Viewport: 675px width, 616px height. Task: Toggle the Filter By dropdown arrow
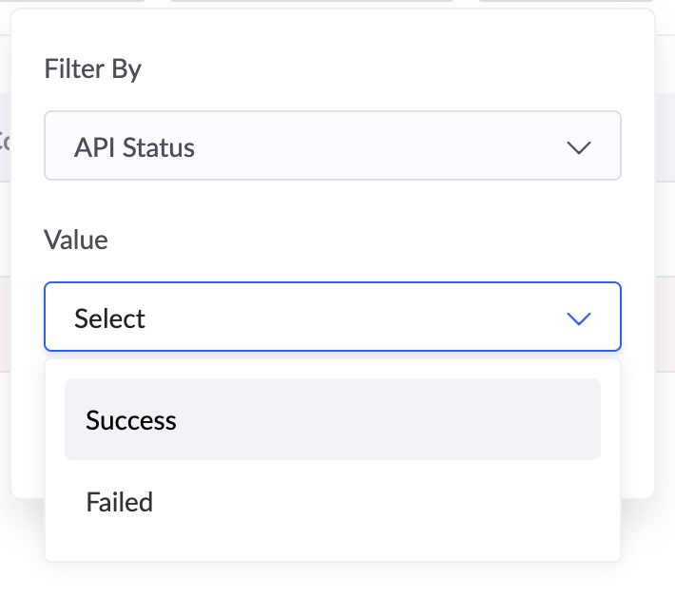pyautogui.click(x=578, y=147)
